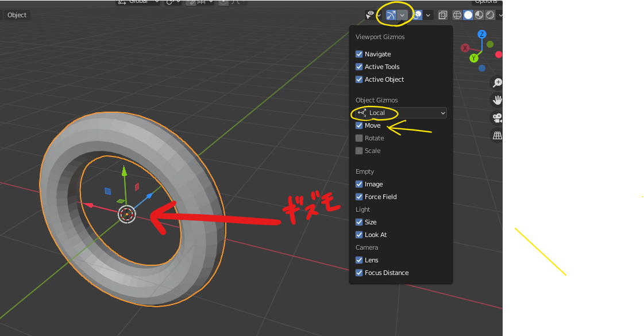Click the Object Gizmos heading

pos(377,100)
